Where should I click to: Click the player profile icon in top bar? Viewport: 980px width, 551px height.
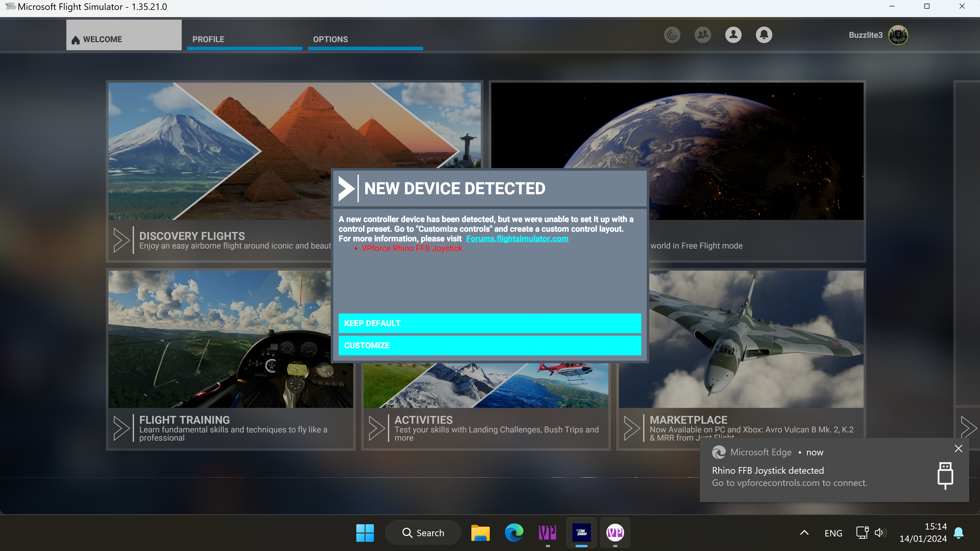[733, 35]
